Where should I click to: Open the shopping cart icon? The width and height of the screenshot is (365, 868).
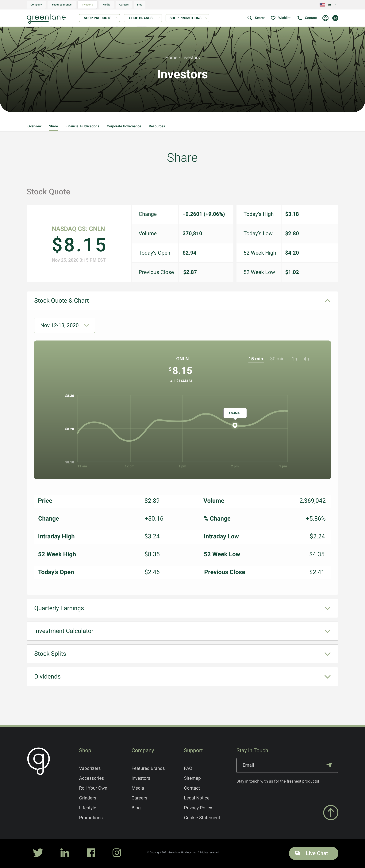pos(335,18)
